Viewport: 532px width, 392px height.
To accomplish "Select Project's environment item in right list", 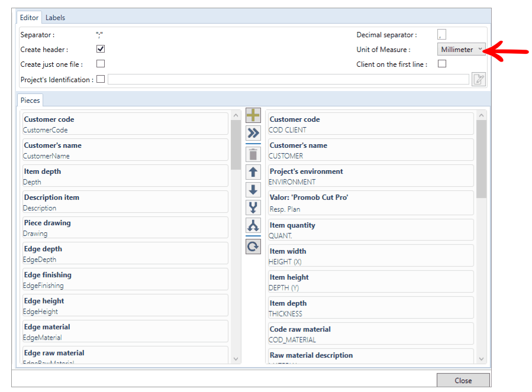I will (x=371, y=176).
